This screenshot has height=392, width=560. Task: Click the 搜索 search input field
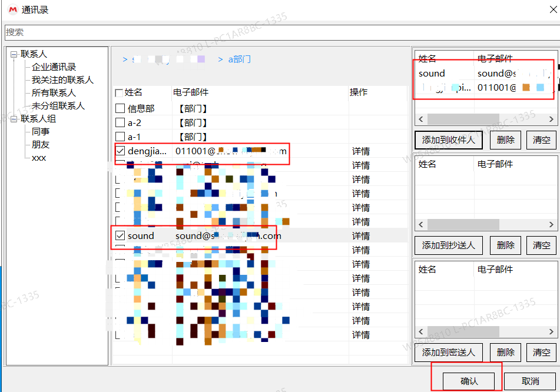tap(280, 32)
